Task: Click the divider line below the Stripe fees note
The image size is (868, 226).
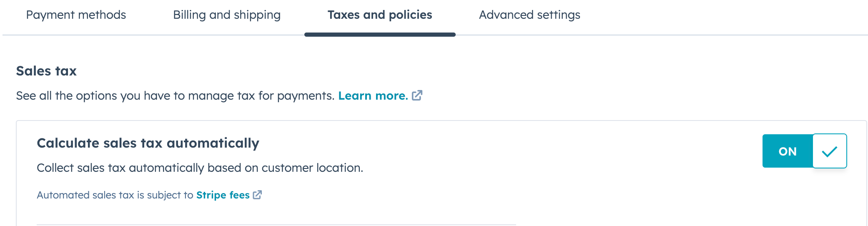Action: [276, 225]
